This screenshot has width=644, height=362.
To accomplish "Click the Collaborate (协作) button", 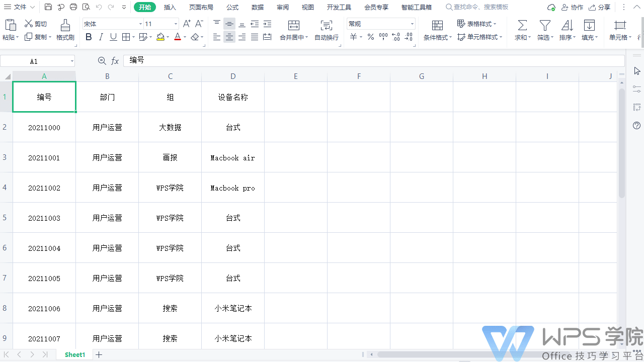I will pos(572,8).
